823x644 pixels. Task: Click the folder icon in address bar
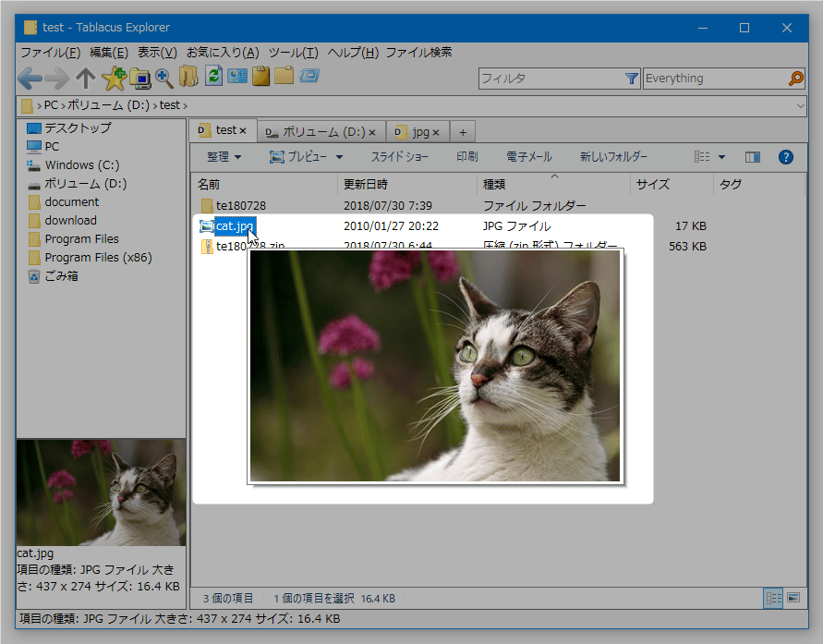point(27,106)
